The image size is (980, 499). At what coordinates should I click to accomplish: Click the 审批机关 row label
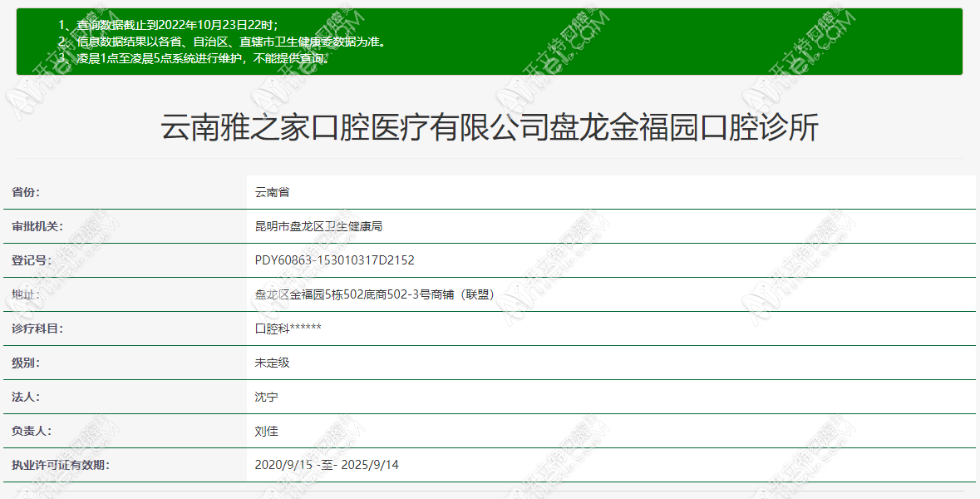[x=37, y=226]
